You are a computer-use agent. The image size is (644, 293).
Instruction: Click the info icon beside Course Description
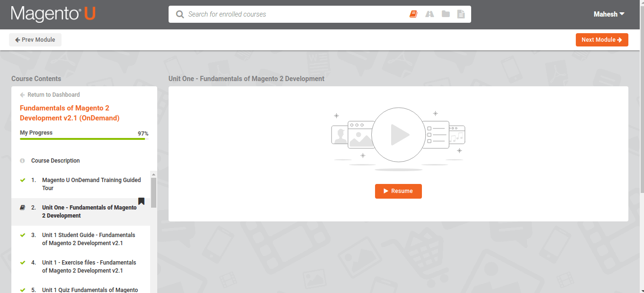tap(22, 160)
